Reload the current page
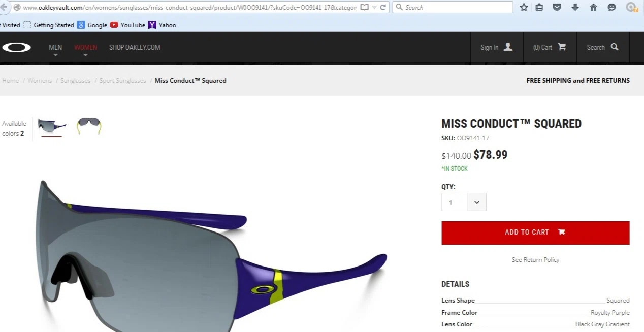Screen dimensions: 644x332 point(383,7)
